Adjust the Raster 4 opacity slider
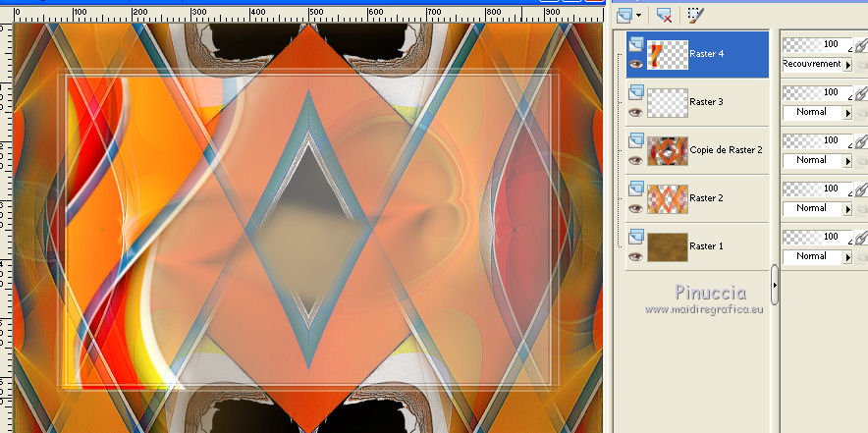 coord(817,44)
